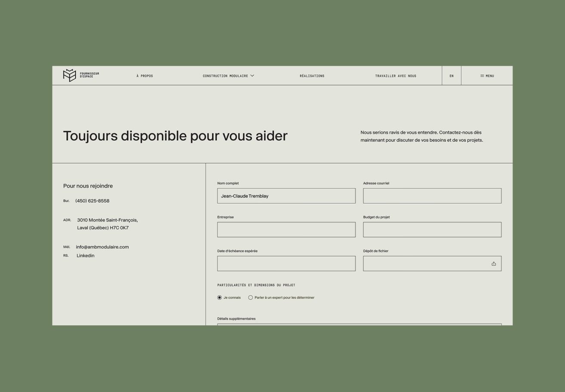The height and width of the screenshot is (392, 565).
Task: Click into the Entreprise field
Action: pos(286,230)
